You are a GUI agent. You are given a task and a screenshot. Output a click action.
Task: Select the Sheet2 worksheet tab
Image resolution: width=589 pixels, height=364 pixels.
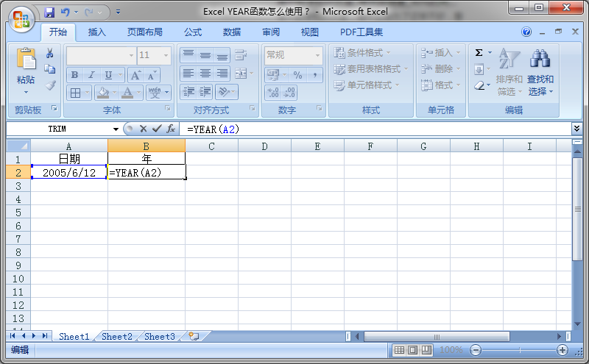(117, 337)
